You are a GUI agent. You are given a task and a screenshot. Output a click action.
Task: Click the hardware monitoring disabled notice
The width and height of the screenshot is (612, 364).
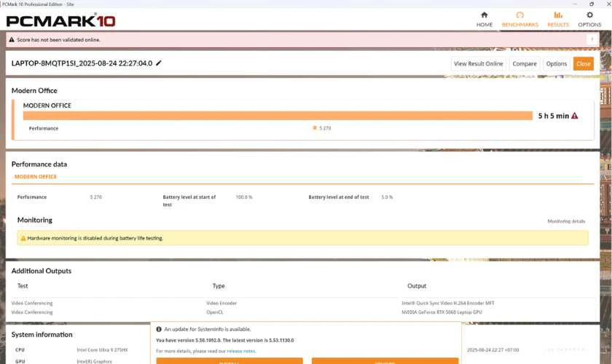(302, 238)
